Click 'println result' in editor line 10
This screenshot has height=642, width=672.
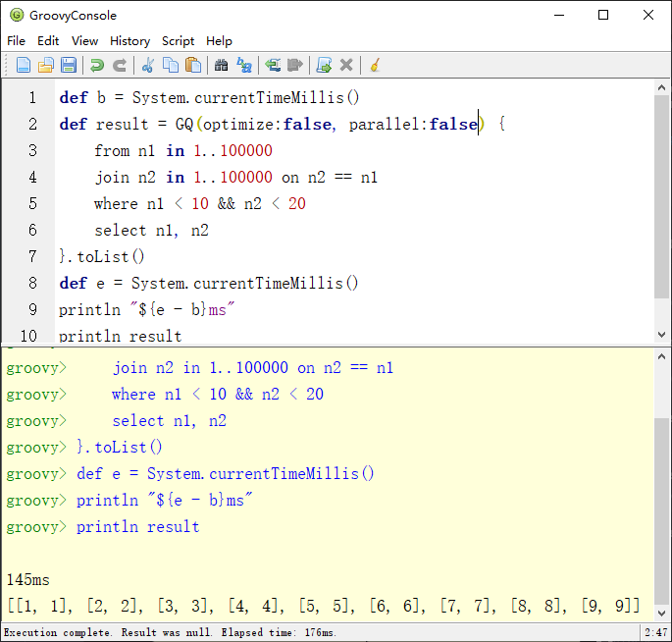(x=121, y=336)
